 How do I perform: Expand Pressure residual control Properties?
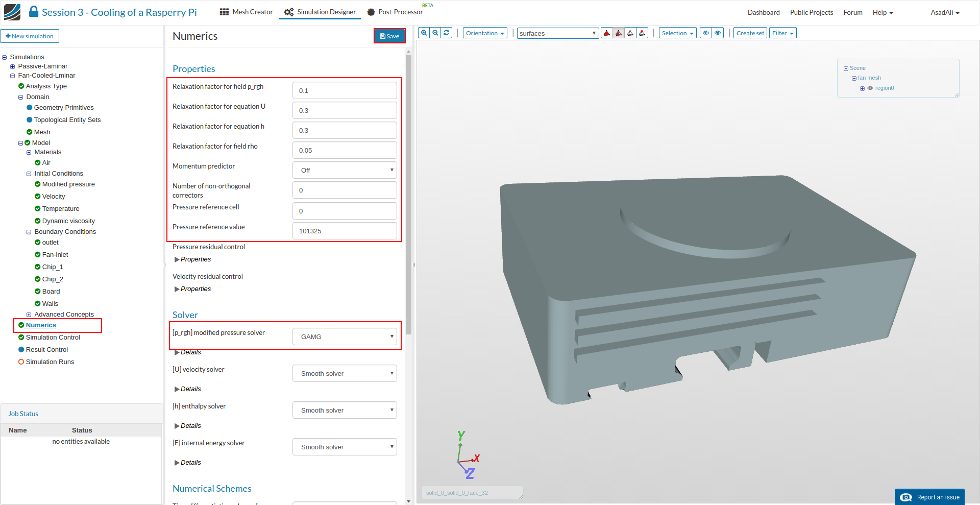coord(192,259)
